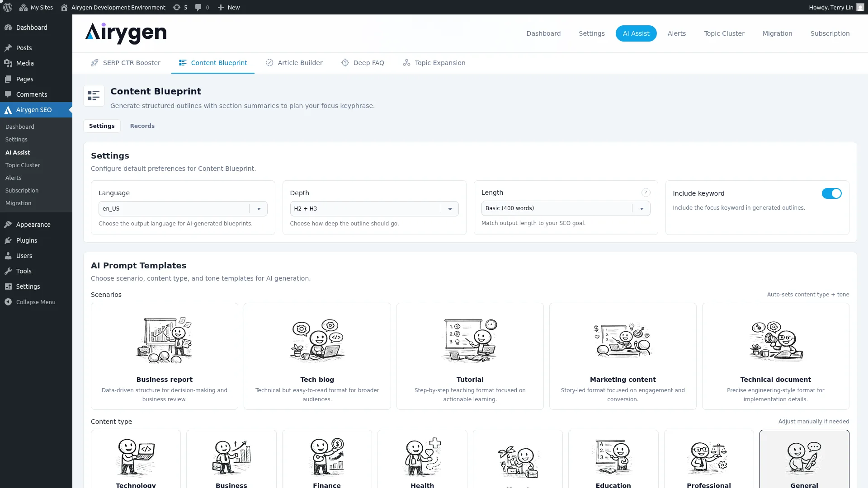Click the plus New icon
The width and height of the screenshot is (868, 488).
tap(221, 7)
